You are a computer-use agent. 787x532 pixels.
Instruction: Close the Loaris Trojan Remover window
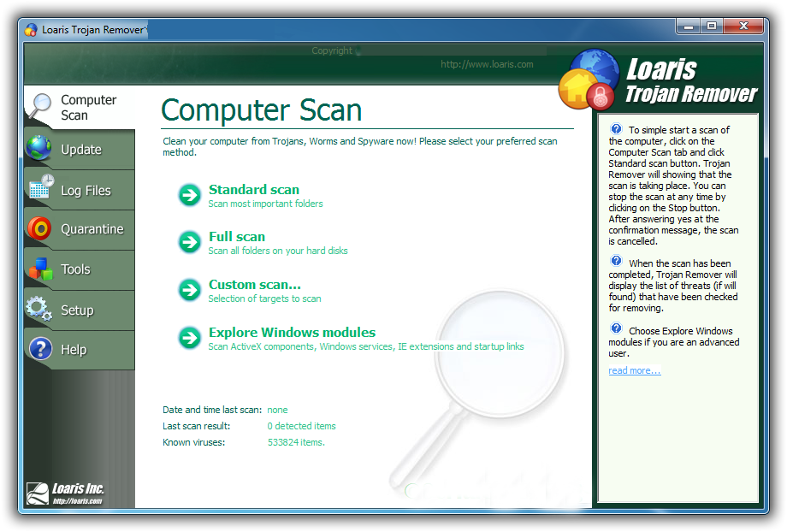click(x=743, y=27)
